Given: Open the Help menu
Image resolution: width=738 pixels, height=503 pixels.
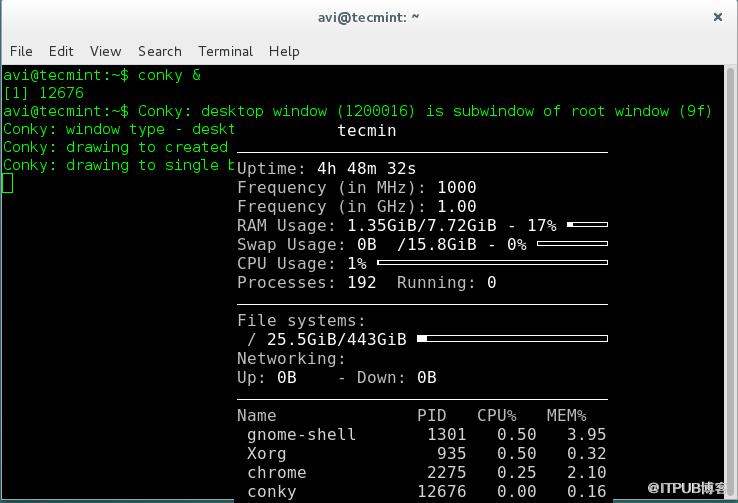Looking at the screenshot, I should 284,51.
